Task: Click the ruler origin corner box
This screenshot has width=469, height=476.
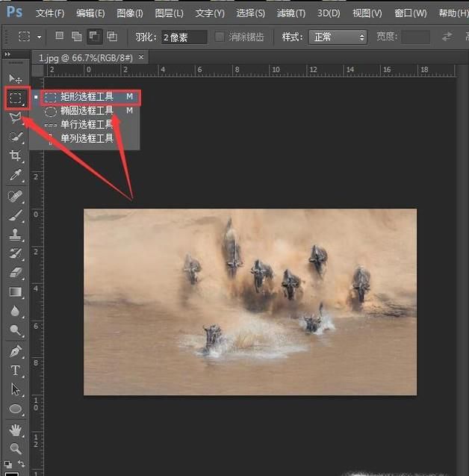Action: click(x=37, y=71)
